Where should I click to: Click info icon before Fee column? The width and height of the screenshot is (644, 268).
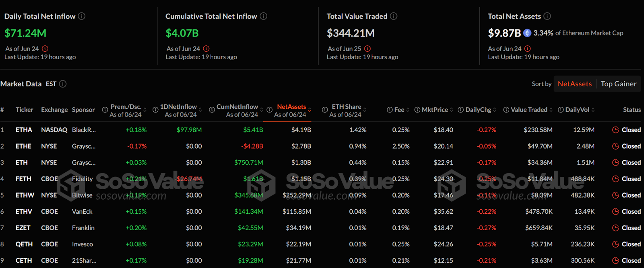pyautogui.click(x=390, y=110)
